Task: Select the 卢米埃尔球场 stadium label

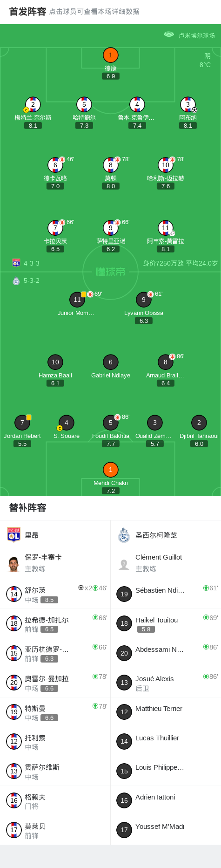Action: [x=197, y=35]
